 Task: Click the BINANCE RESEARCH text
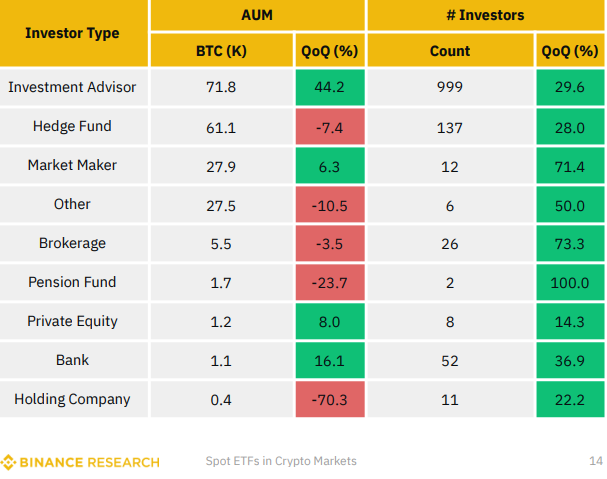[x=89, y=462]
